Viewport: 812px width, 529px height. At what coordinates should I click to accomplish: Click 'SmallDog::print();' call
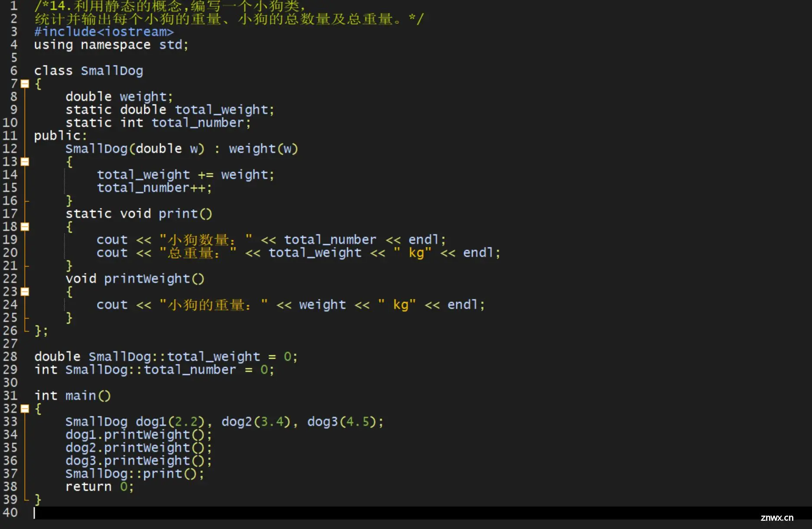tap(135, 474)
